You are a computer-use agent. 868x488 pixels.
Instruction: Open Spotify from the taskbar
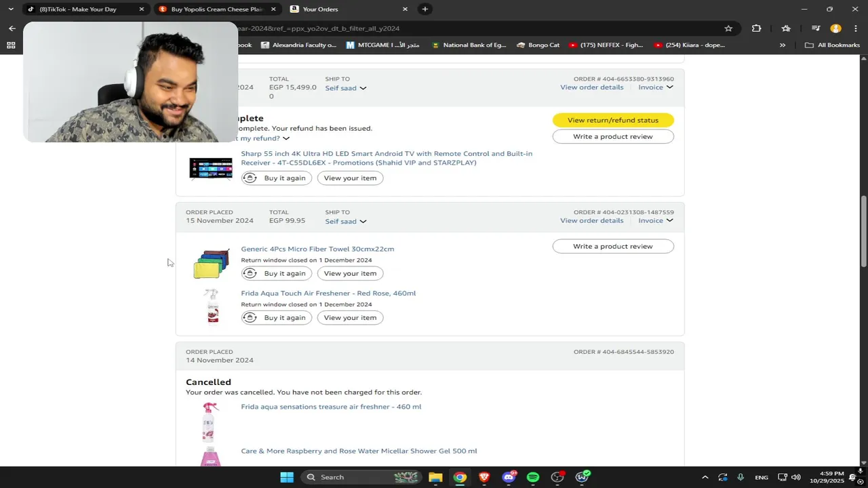pos(533,477)
